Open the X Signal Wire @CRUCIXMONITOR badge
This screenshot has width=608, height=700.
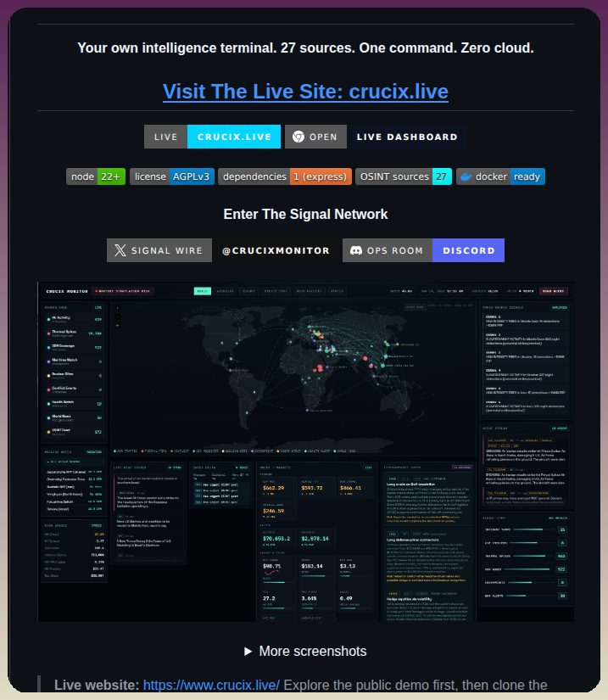pos(223,250)
